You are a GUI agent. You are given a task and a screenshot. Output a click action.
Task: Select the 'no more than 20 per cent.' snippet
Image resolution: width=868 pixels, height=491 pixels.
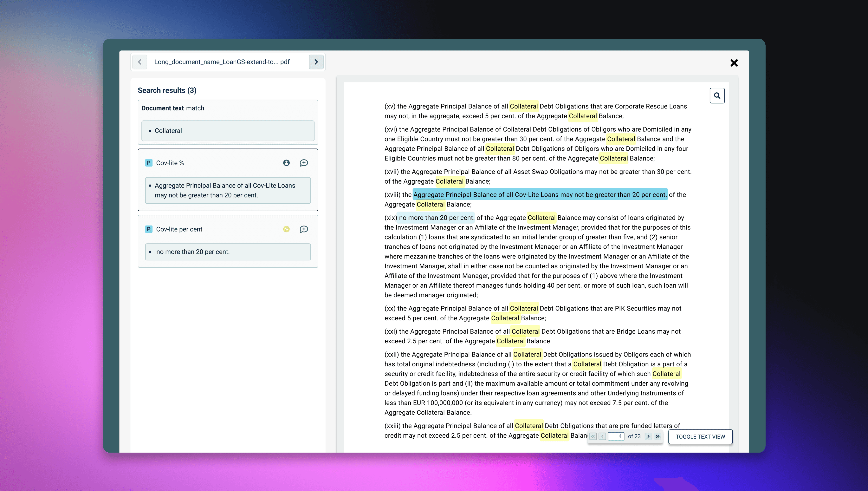(228, 252)
